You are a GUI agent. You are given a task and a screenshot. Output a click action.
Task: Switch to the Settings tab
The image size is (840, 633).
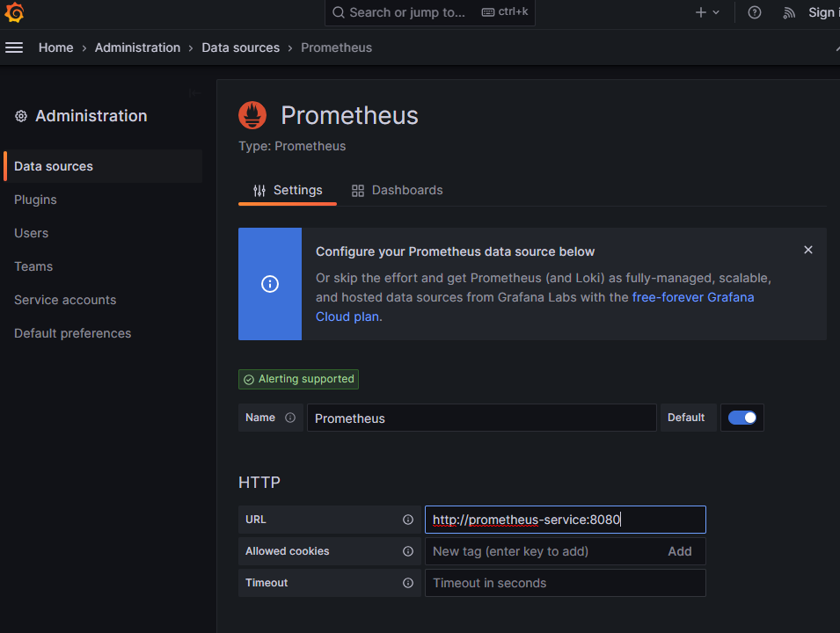tap(288, 190)
